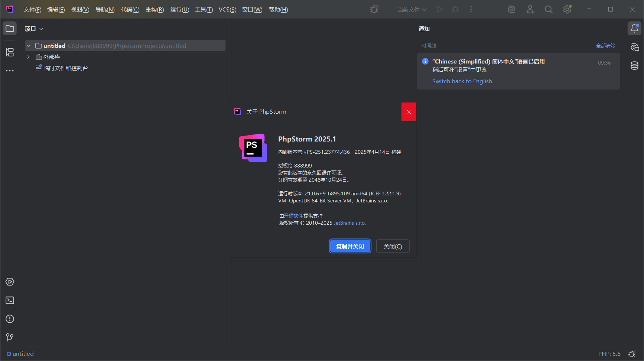Click the notification timestamp 09:36

pyautogui.click(x=604, y=63)
